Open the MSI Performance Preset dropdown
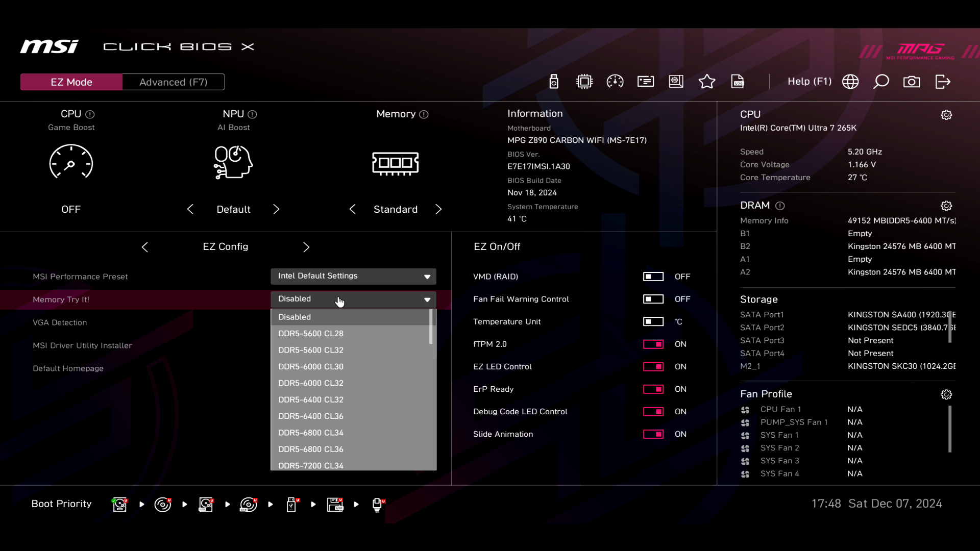This screenshot has height=551, width=980. tap(353, 276)
